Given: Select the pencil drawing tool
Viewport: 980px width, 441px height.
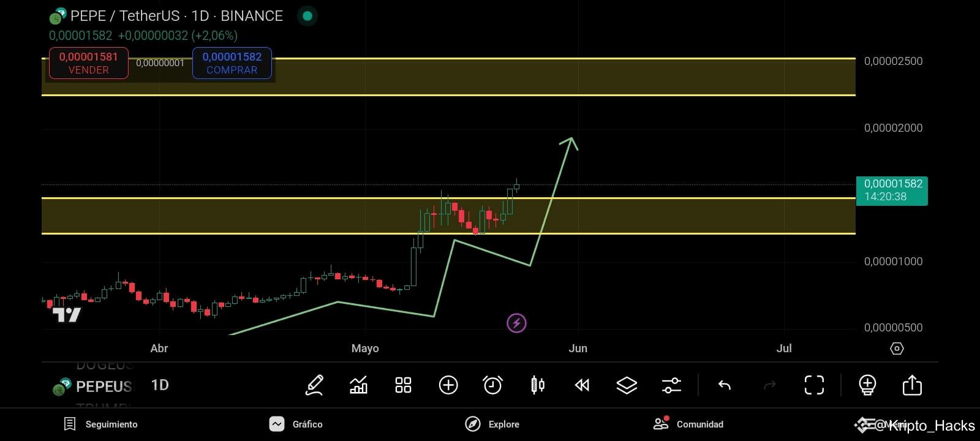Looking at the screenshot, I should 314,385.
